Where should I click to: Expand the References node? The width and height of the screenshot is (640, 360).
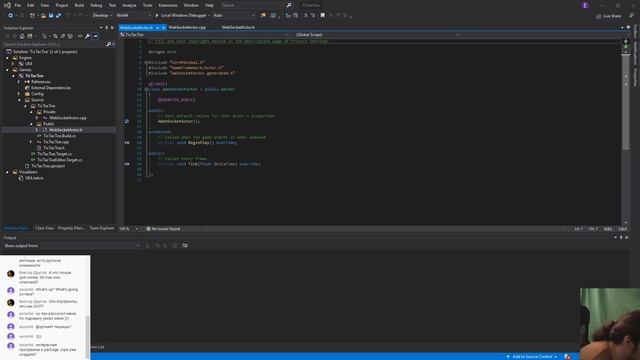tap(19, 82)
